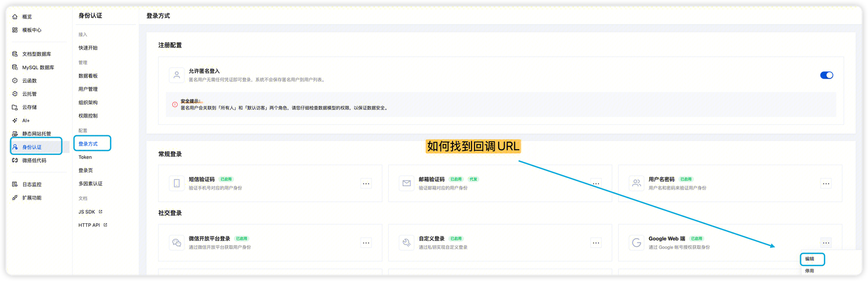868x281 pixels.
Task: Open the more menu on 用户名密码 card
Action: 826,183
